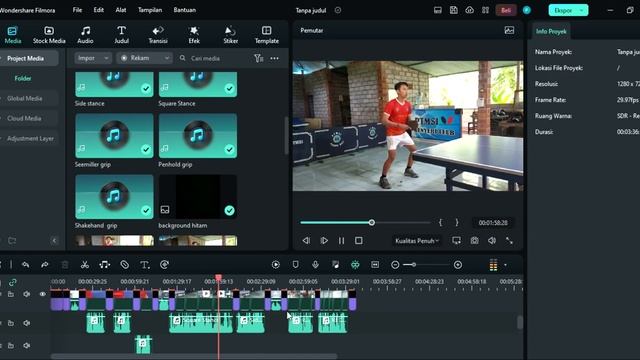Open the media filter icon
The width and height of the screenshot is (640, 360).
(258, 58)
